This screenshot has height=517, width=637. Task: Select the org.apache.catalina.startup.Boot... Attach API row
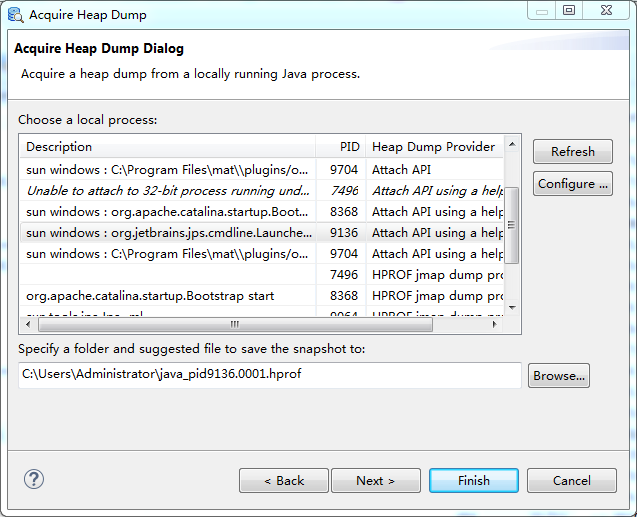coord(262,212)
